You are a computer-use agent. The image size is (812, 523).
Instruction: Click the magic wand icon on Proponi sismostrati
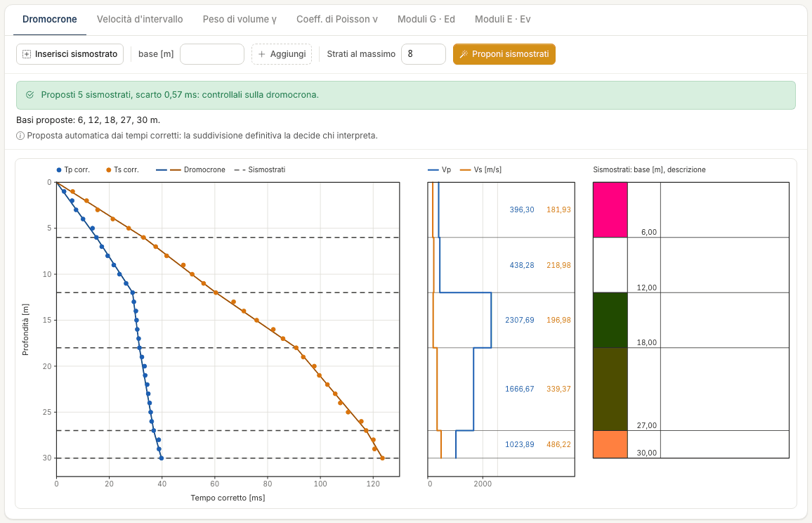tap(464, 54)
